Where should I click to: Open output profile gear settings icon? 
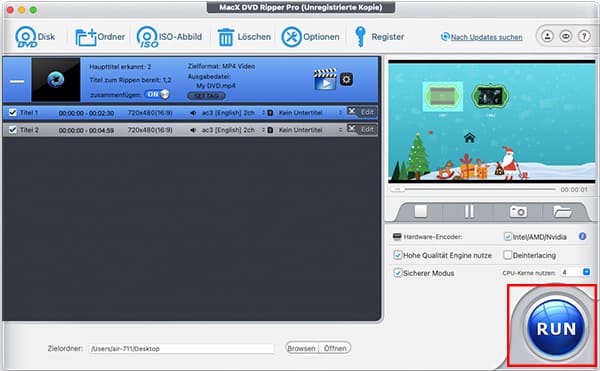[x=346, y=80]
